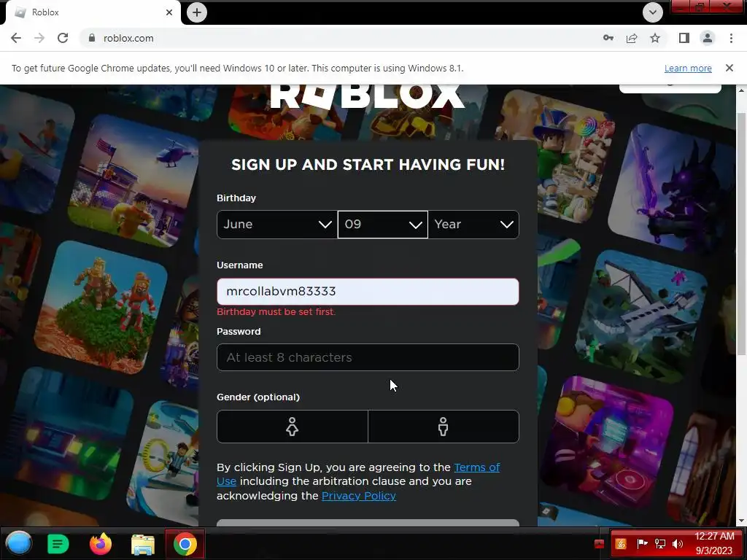
Task: Open the birthday Month dropdown showing June
Action: pos(276,225)
